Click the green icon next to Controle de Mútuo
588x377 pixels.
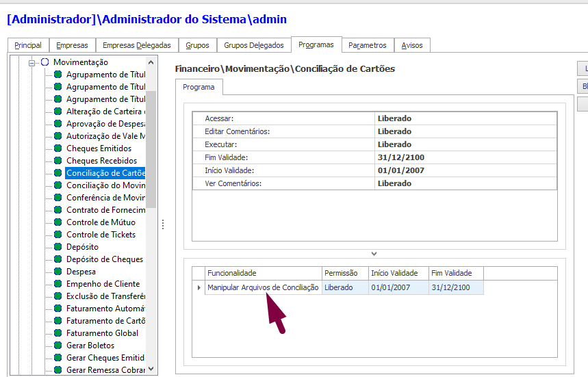click(58, 222)
